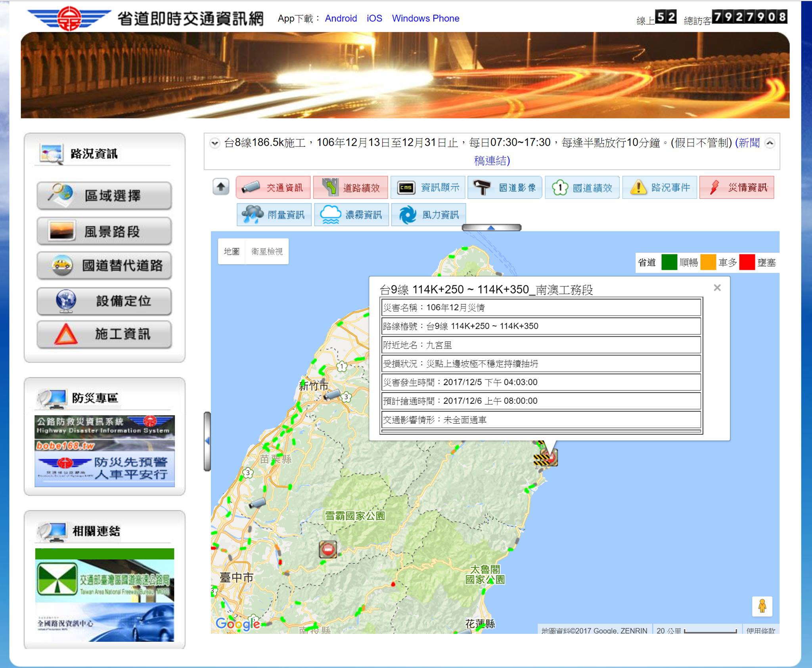Toggle the 風力資訊 wind layer

(x=428, y=215)
